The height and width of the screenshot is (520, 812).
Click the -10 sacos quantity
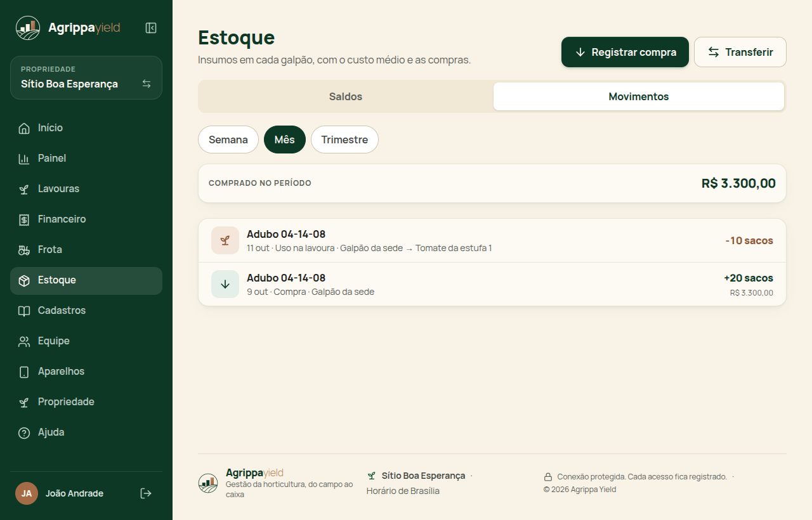click(x=749, y=240)
